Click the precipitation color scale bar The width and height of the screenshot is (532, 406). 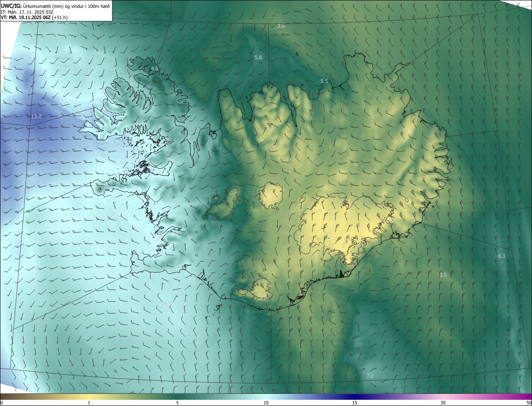point(266,396)
